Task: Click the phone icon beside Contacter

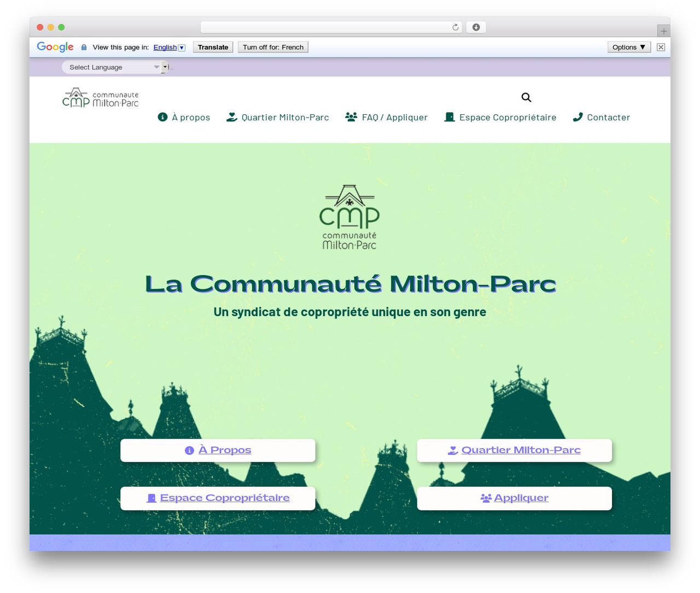Action: click(577, 117)
